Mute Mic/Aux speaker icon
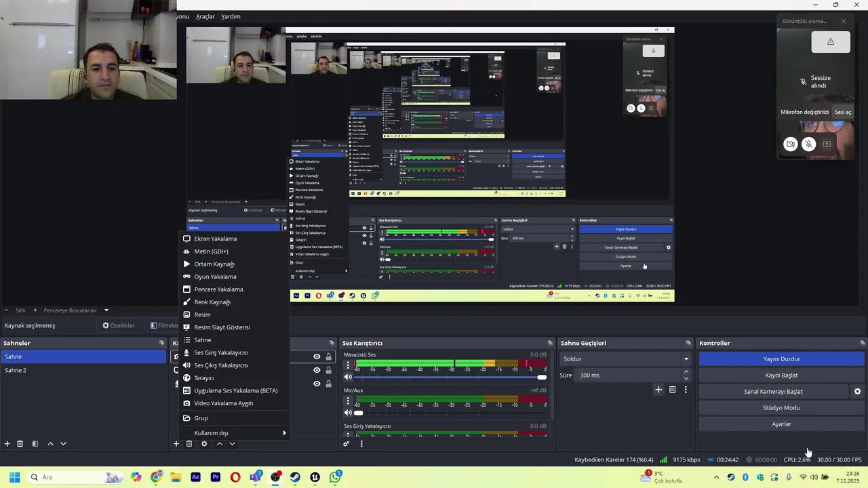 point(348,413)
